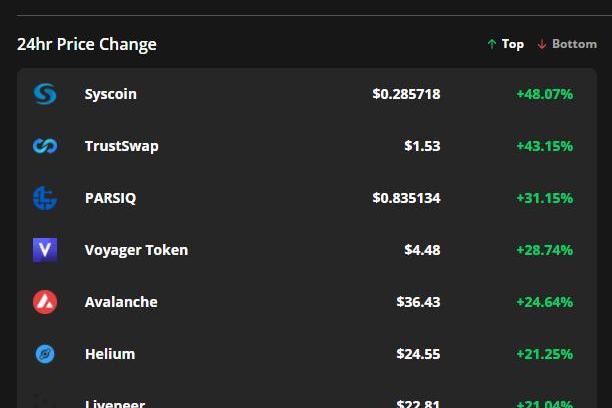The height and width of the screenshot is (408, 612).
Task: Click the TrustSwap chain-link icon
Action: [x=45, y=146]
